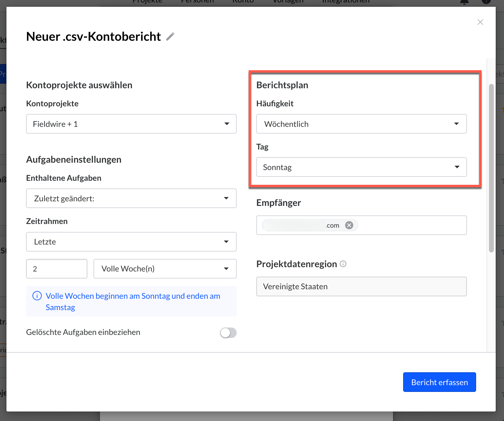Click the number of weeks input field
Viewport: 504px width, 421px height.
click(57, 269)
